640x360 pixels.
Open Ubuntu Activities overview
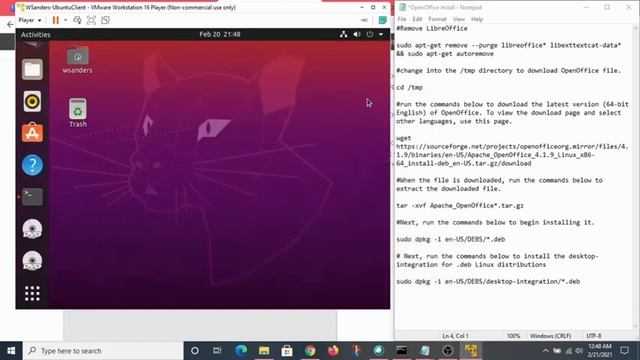[36, 35]
